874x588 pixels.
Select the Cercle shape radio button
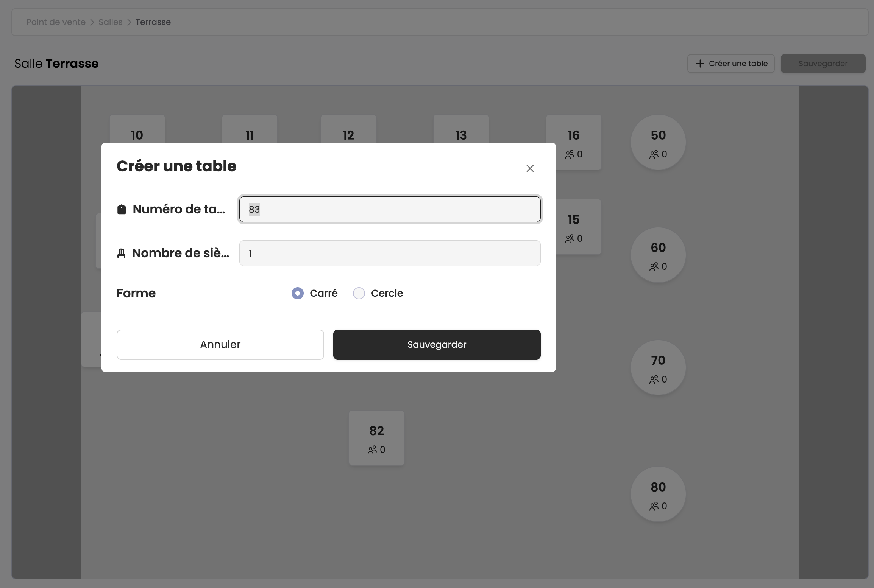click(359, 293)
